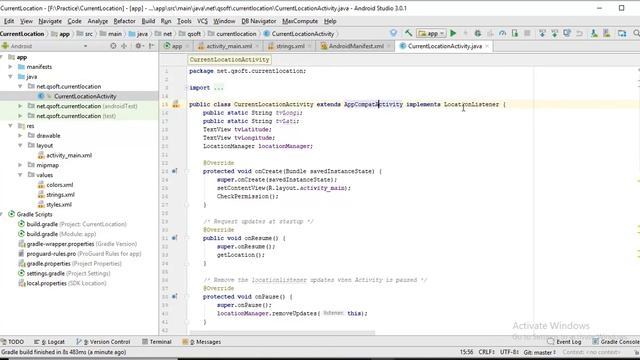Open the Logcat tool window

tap(49, 342)
